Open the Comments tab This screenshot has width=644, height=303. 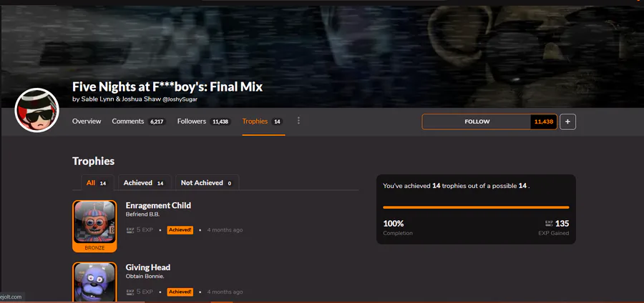pos(139,121)
